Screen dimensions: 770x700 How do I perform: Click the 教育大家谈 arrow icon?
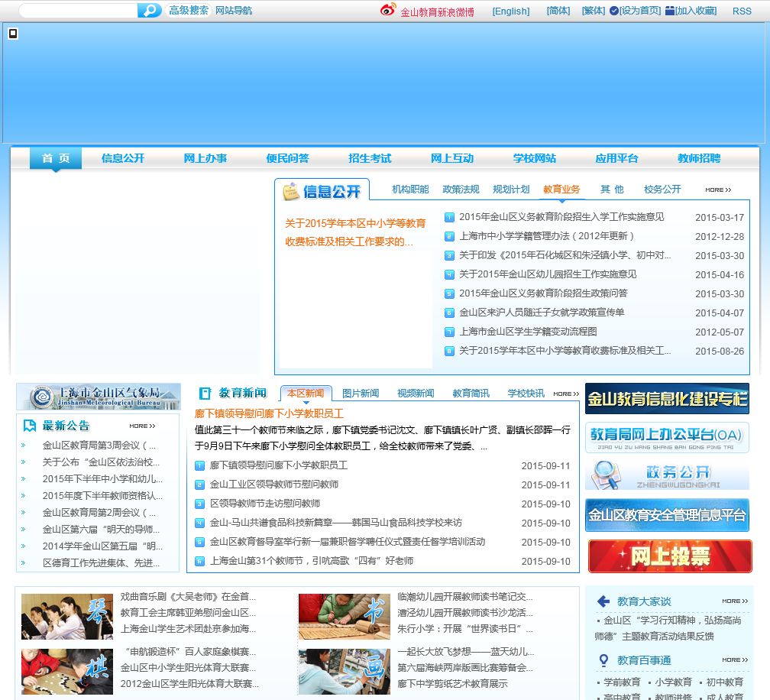pos(603,601)
